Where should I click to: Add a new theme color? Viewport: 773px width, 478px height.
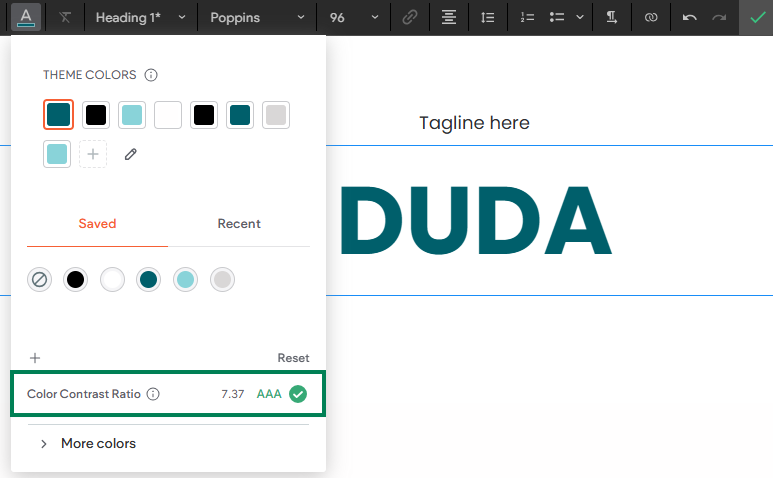pyautogui.click(x=93, y=154)
